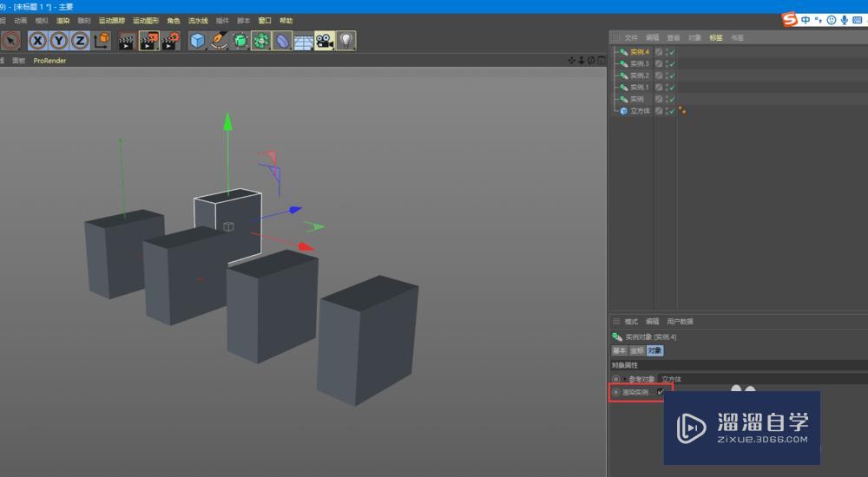Open the green subdivision generator icon
Screen dimensions: 868x477
[240, 41]
